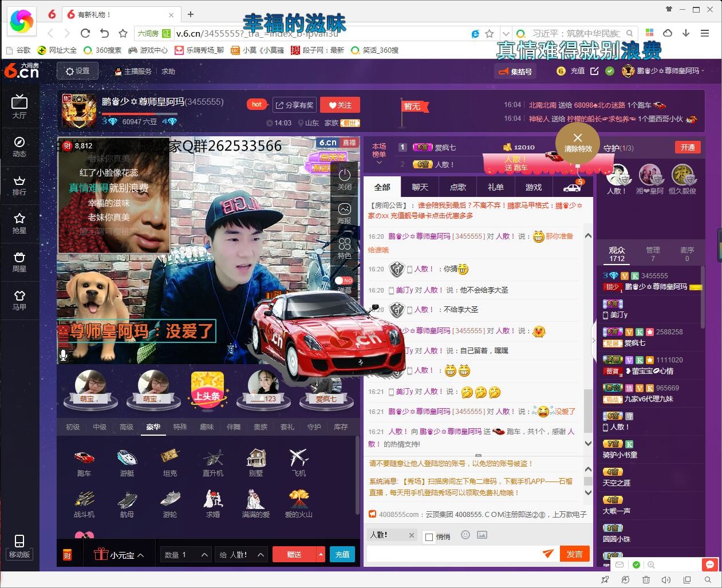Click the 分享有奖 share button
Screen dimensions: 722x588
point(295,105)
